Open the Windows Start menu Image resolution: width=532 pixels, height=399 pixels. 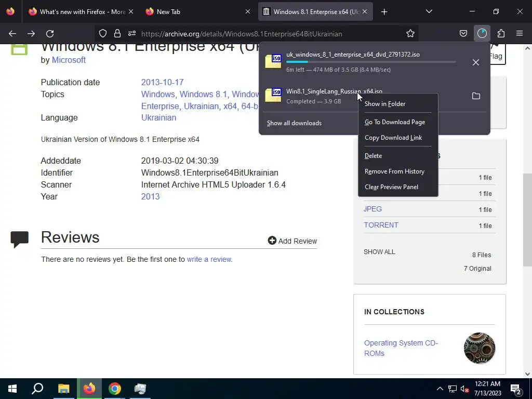pos(12,389)
